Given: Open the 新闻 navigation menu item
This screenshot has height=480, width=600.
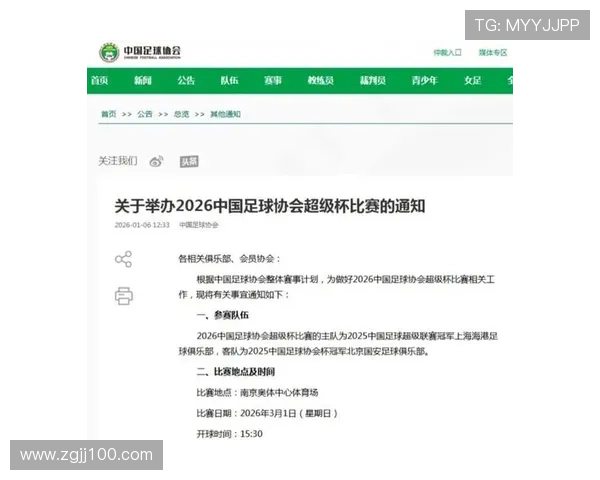Looking at the screenshot, I should 143,80.
